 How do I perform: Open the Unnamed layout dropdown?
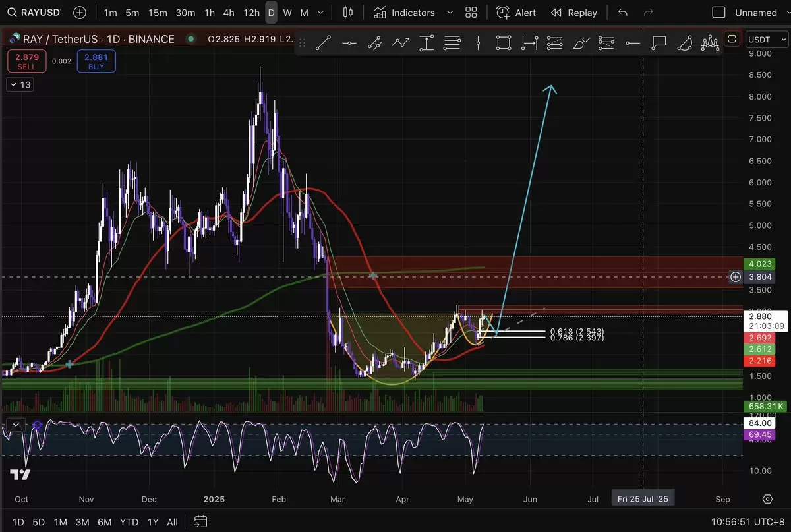(x=756, y=13)
